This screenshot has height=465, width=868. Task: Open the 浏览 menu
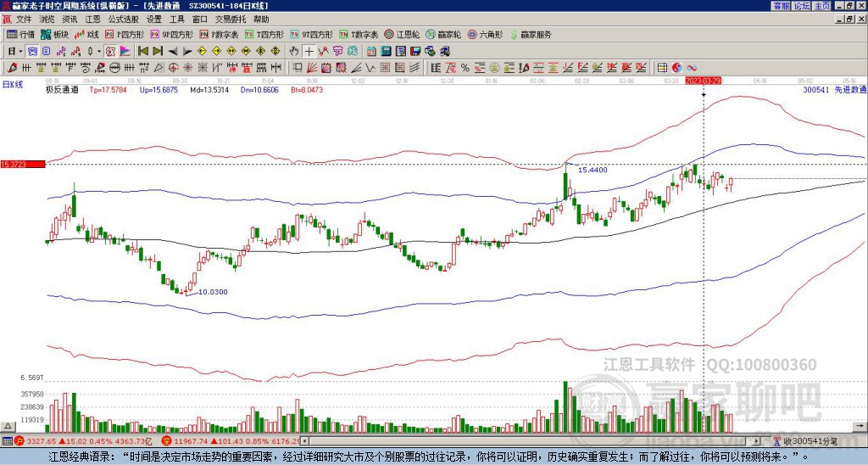[47, 20]
